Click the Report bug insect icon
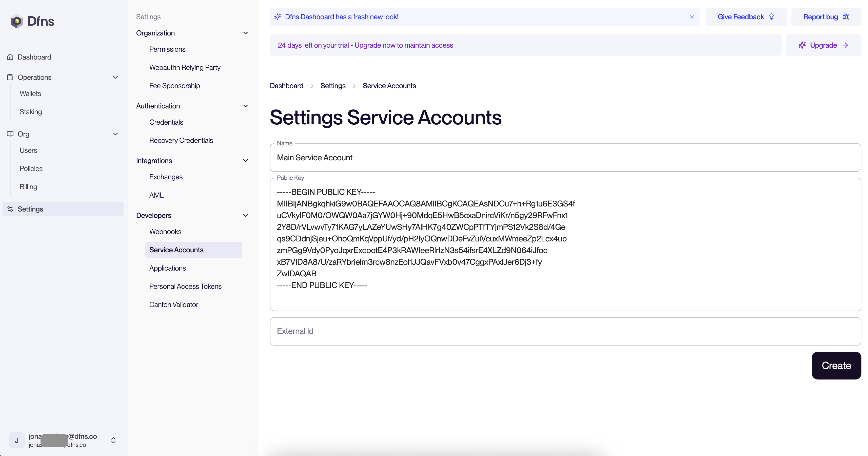The width and height of the screenshot is (868, 456). click(x=846, y=17)
